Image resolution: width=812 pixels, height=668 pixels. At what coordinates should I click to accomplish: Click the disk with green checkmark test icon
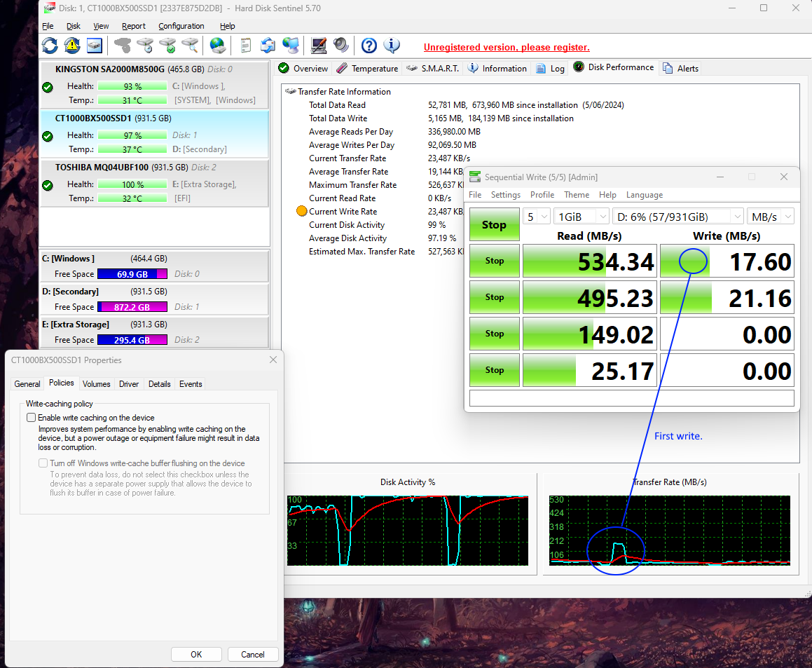(x=167, y=46)
